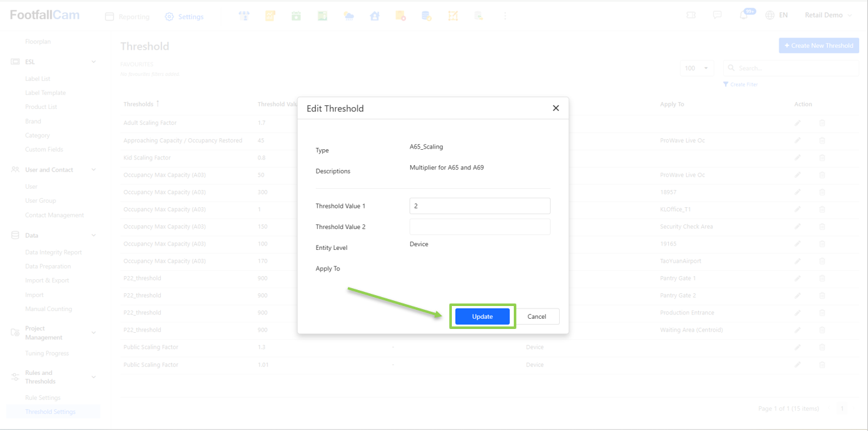The image size is (868, 431).
Task: Collapse the ESL sidebar section
Action: [94, 62]
